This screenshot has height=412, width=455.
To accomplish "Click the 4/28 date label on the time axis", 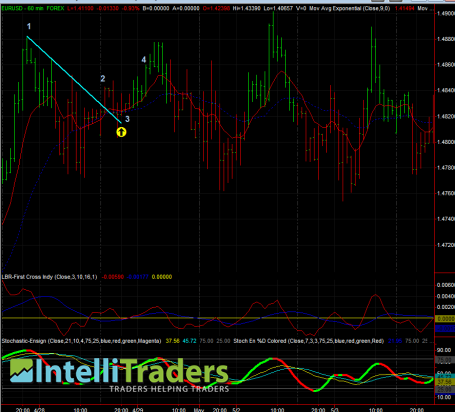I will (x=39, y=410).
